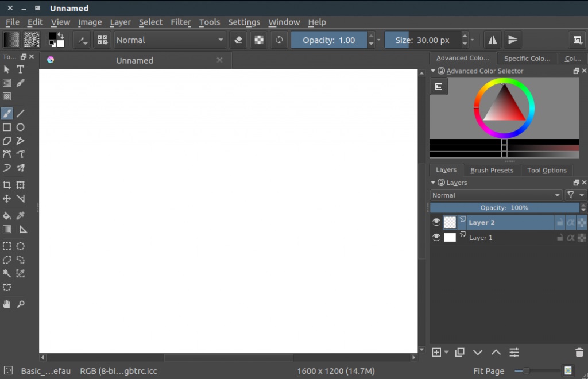The height and width of the screenshot is (379, 588).
Task: Select the Transform tool
Action: (20, 185)
